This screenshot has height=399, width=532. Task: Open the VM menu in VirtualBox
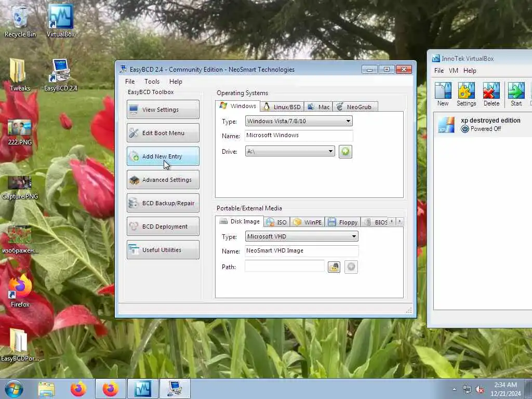tap(453, 71)
